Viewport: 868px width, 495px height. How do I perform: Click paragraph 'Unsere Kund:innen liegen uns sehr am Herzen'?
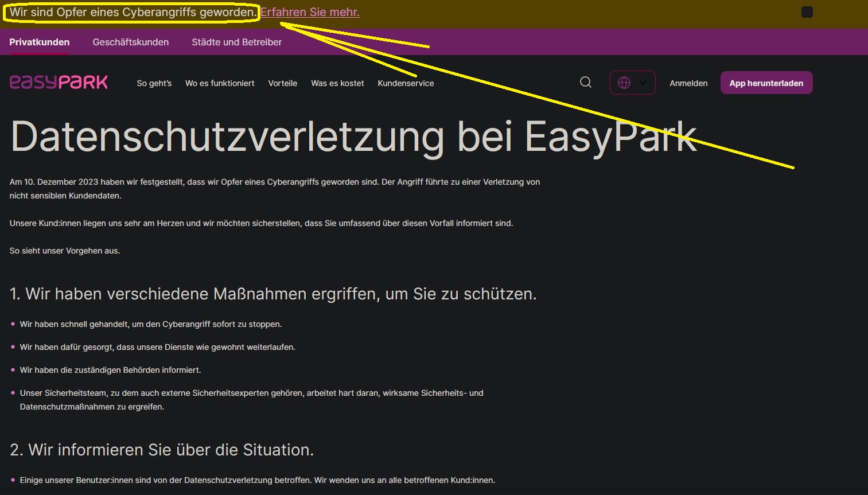(x=261, y=223)
